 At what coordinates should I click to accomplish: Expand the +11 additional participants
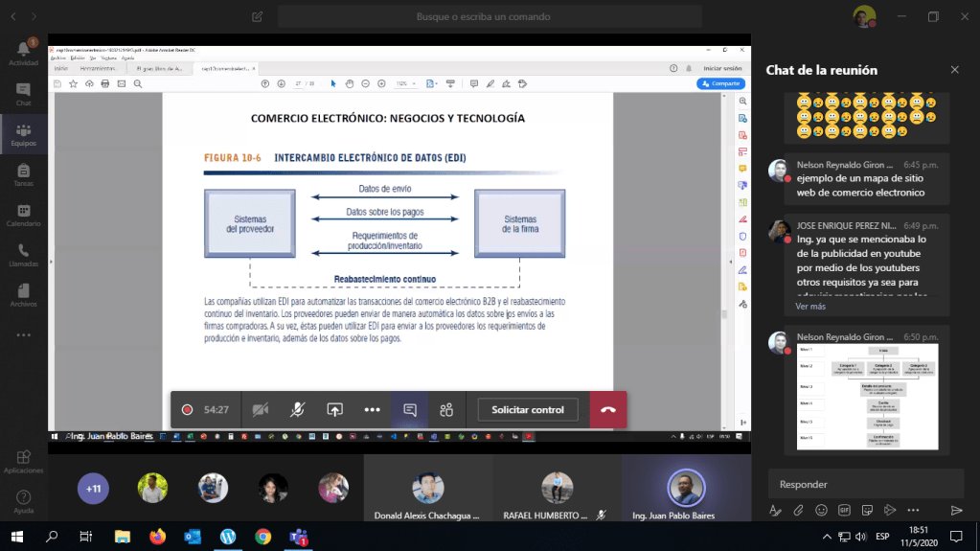click(x=93, y=489)
